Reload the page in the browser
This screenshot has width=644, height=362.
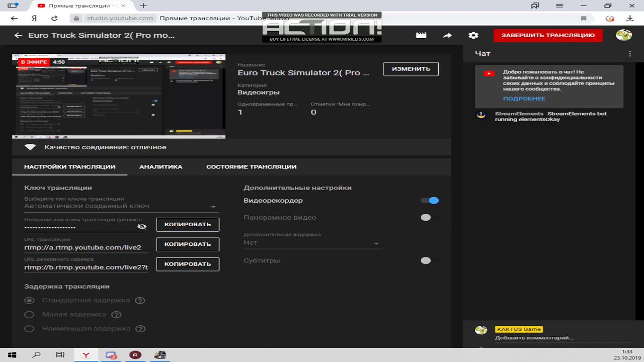[x=54, y=18]
